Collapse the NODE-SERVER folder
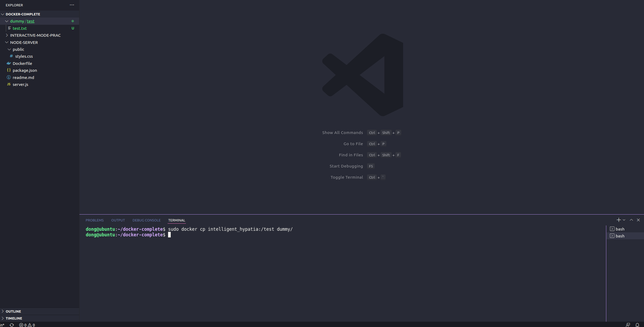Image resolution: width=644 pixels, height=327 pixels. [7, 42]
